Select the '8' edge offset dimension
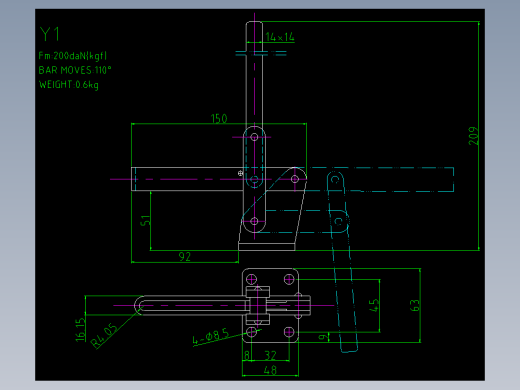This screenshot has height=390, width=520. point(247,355)
